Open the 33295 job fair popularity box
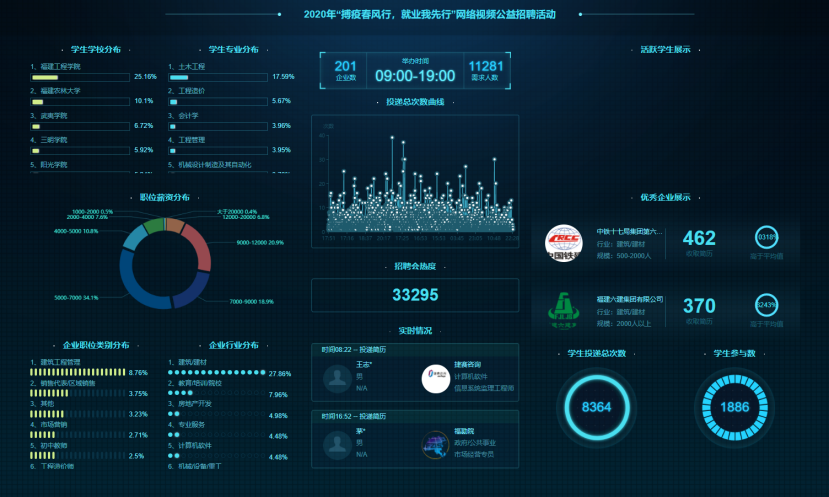 [x=415, y=295]
